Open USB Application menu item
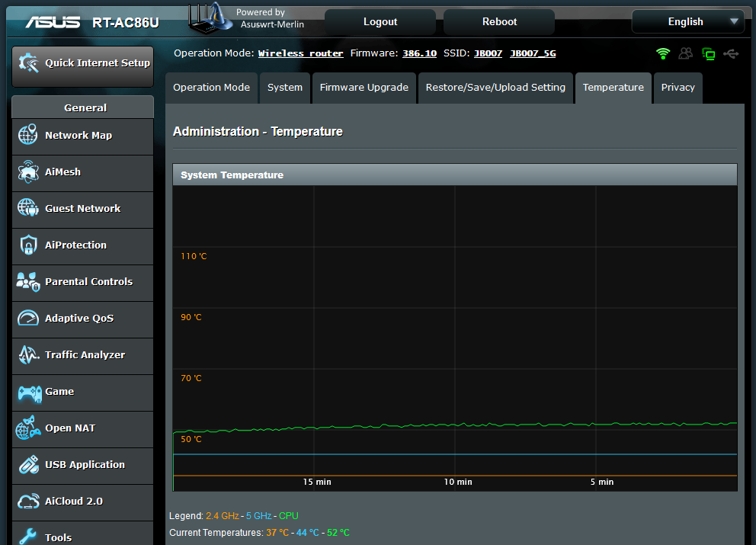Viewport: 756px width, 545px height. (x=82, y=466)
